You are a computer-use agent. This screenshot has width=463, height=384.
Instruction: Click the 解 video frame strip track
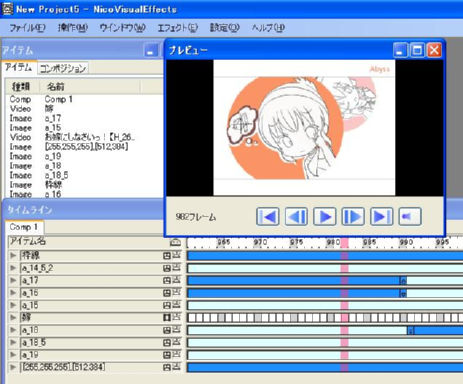click(x=325, y=318)
